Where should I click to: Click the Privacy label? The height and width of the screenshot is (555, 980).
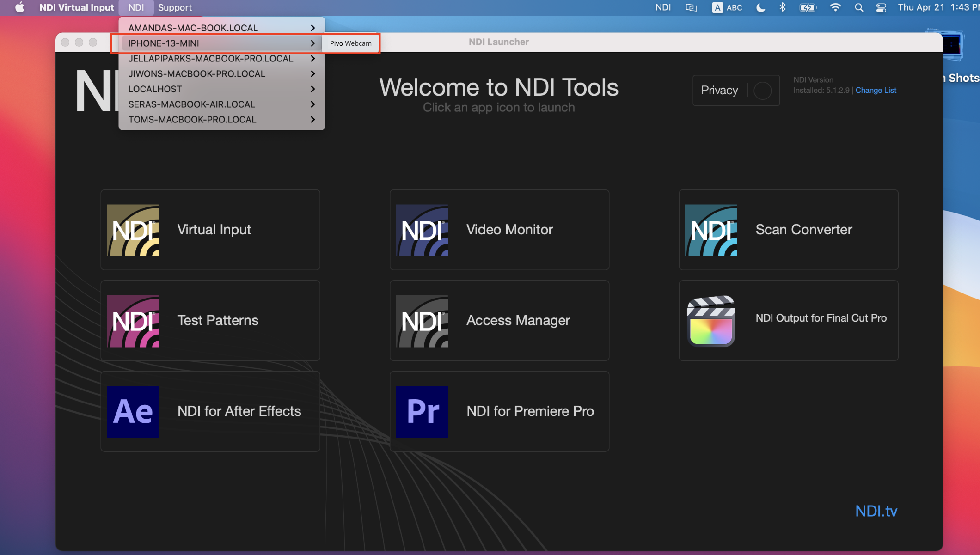coord(719,90)
